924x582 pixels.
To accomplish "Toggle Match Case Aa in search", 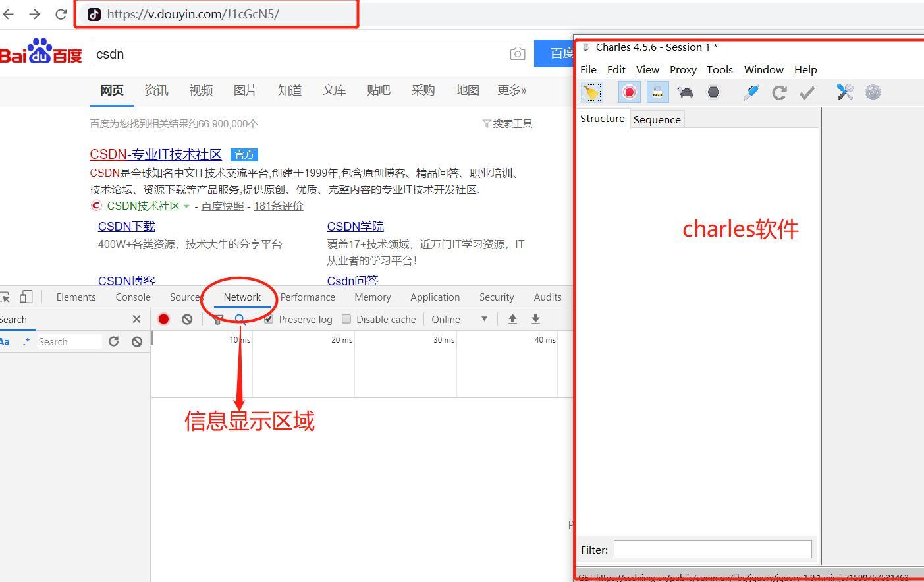I will 5,341.
